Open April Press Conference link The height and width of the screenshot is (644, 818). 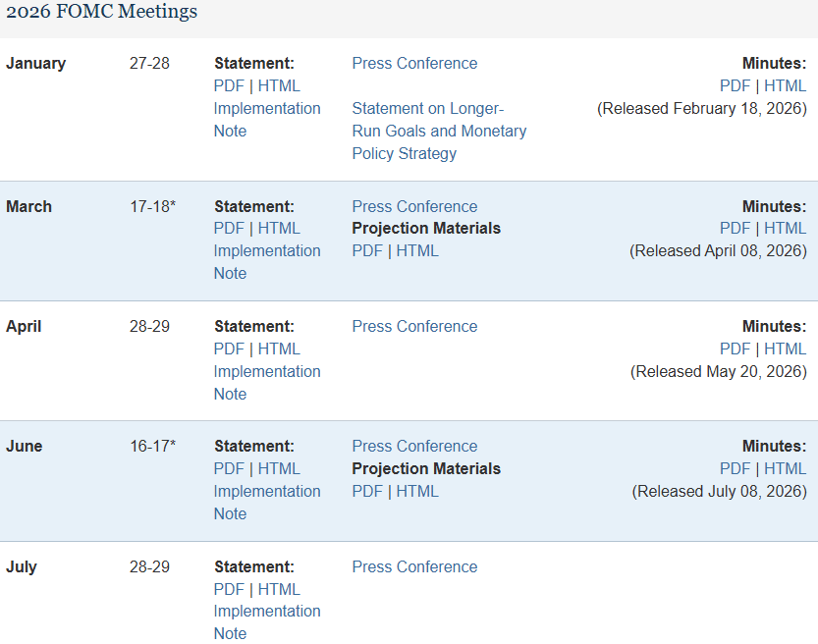coord(414,327)
